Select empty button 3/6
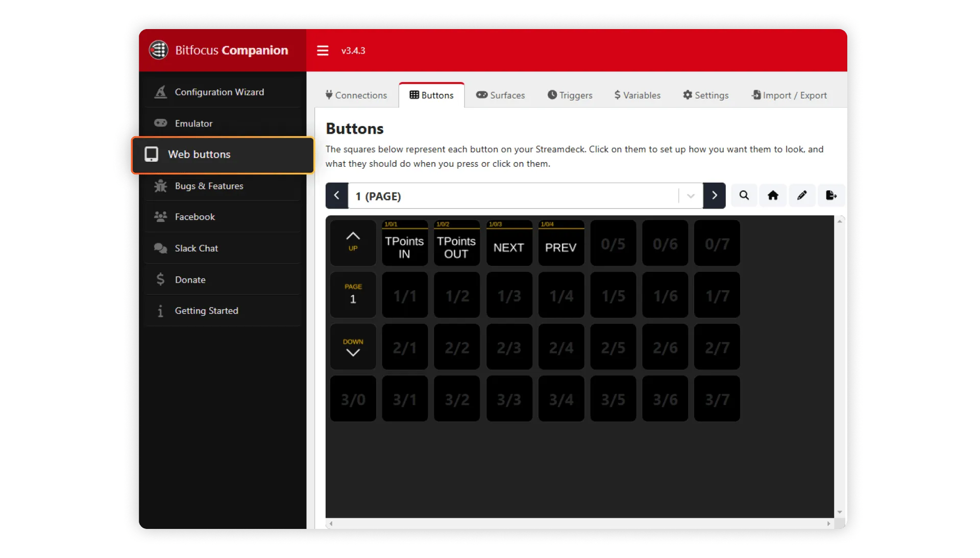980x558 pixels. [665, 399]
